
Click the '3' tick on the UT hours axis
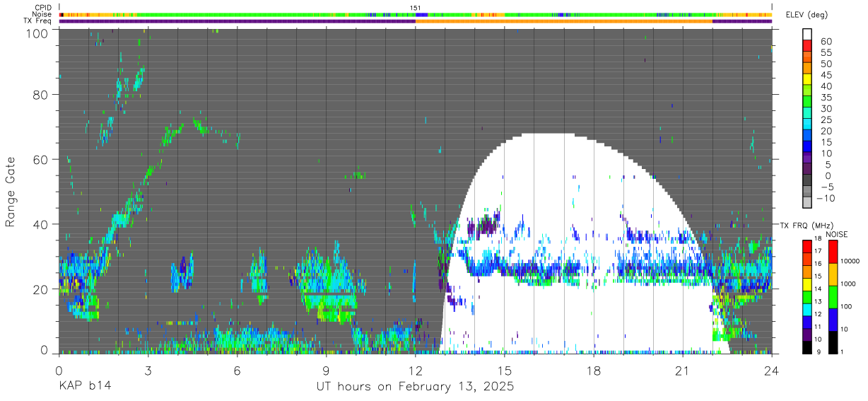tap(148, 371)
